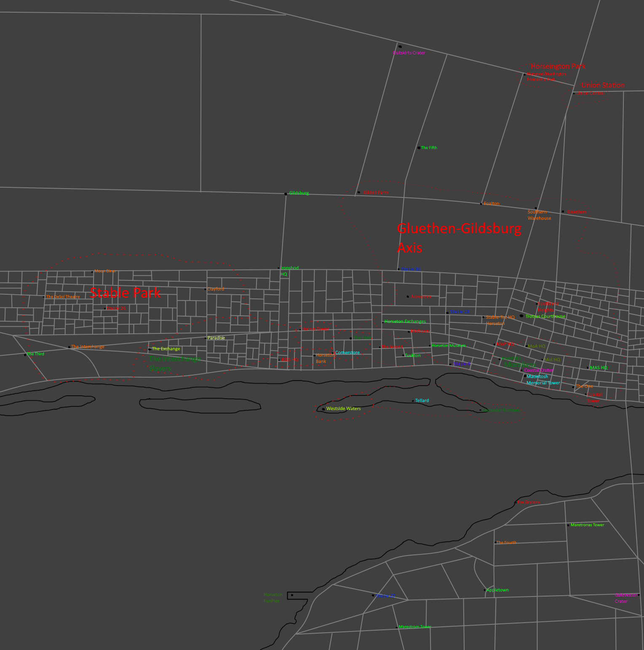Viewport: 644px width, 650px height.
Task: Select The Interchange Slavers faction title
Action: point(174,364)
